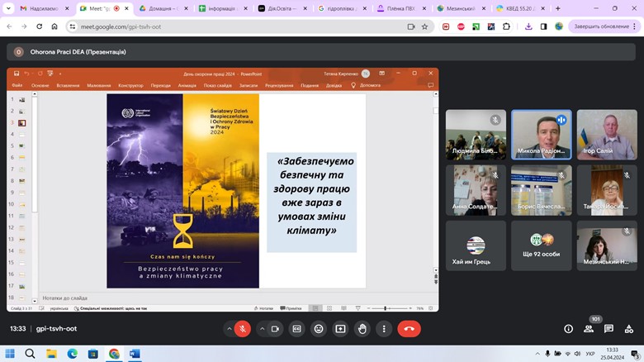
Task: Open Word from the Windows taskbar
Action: [135, 354]
